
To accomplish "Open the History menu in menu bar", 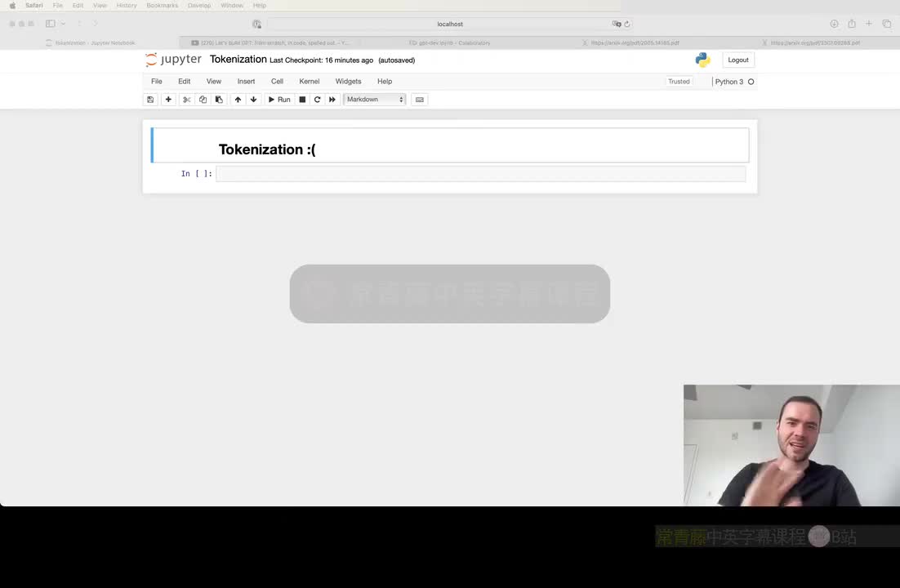I will (x=127, y=5).
